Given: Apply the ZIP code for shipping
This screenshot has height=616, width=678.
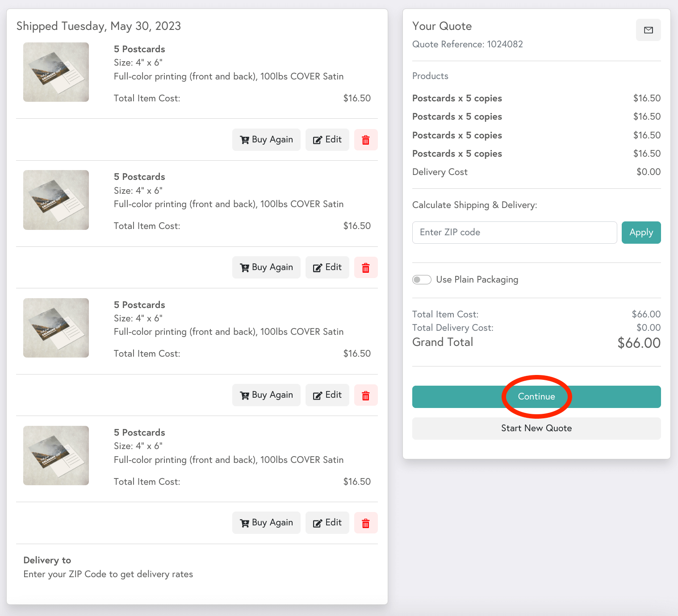Looking at the screenshot, I should pos(641,233).
